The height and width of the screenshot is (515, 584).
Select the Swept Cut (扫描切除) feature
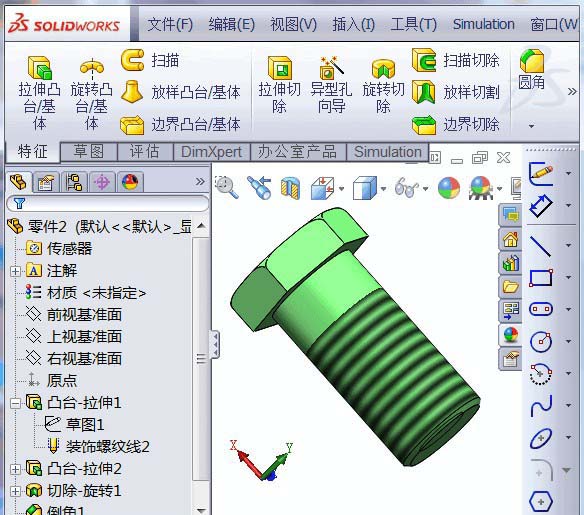(456, 60)
